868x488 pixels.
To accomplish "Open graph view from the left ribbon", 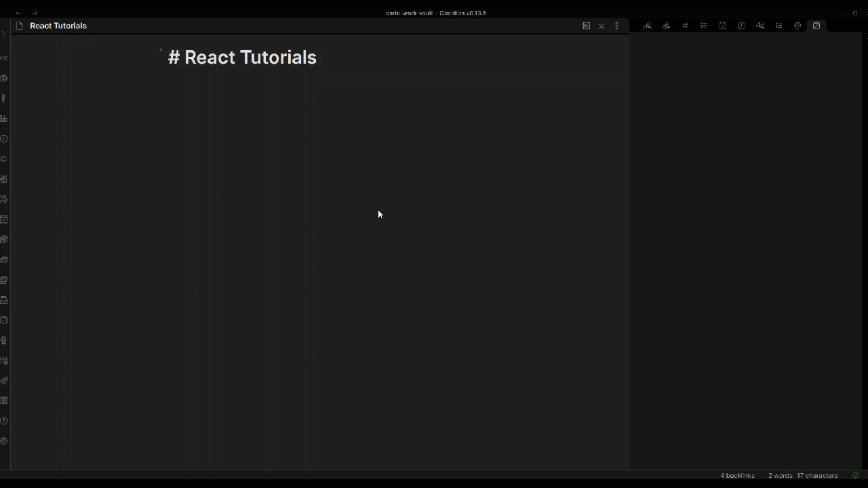I will [x=3, y=199].
